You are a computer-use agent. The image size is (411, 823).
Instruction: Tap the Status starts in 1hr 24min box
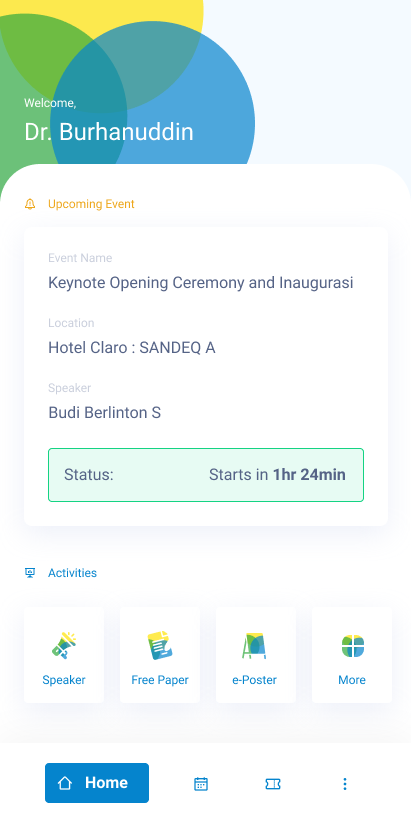click(206, 475)
